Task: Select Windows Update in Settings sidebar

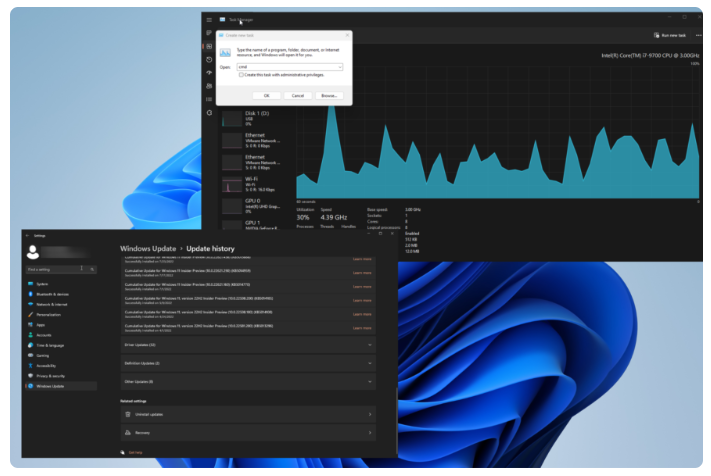Action: click(x=61, y=386)
